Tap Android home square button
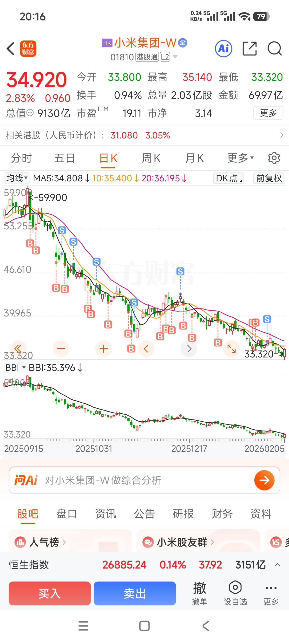 click(144, 626)
